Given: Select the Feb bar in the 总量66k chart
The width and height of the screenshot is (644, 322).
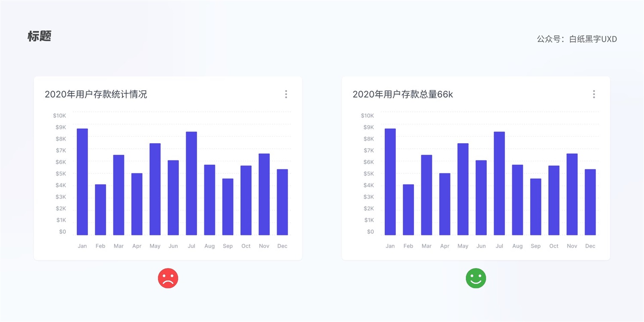Looking at the screenshot, I should pyautogui.click(x=408, y=210).
